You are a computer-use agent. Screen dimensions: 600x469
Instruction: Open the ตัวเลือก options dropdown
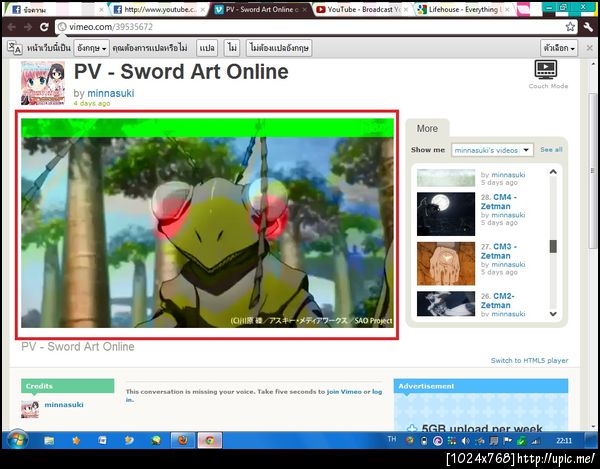(559, 48)
